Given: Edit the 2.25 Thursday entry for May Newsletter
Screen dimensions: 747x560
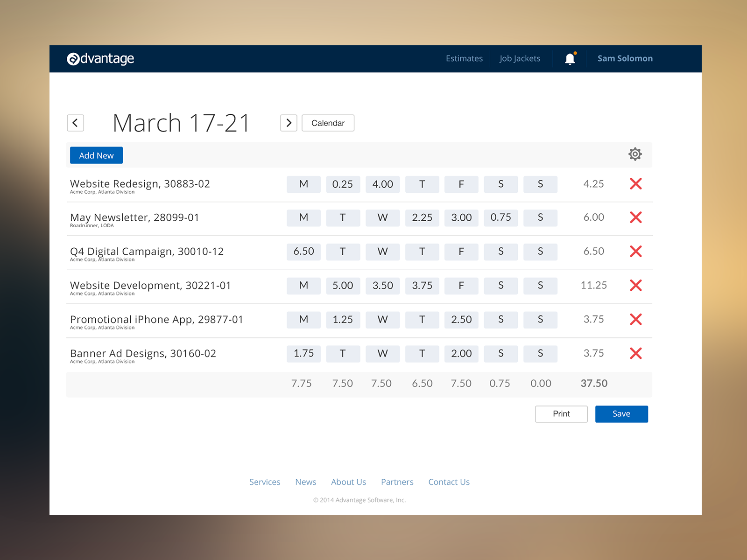Looking at the screenshot, I should (x=422, y=218).
